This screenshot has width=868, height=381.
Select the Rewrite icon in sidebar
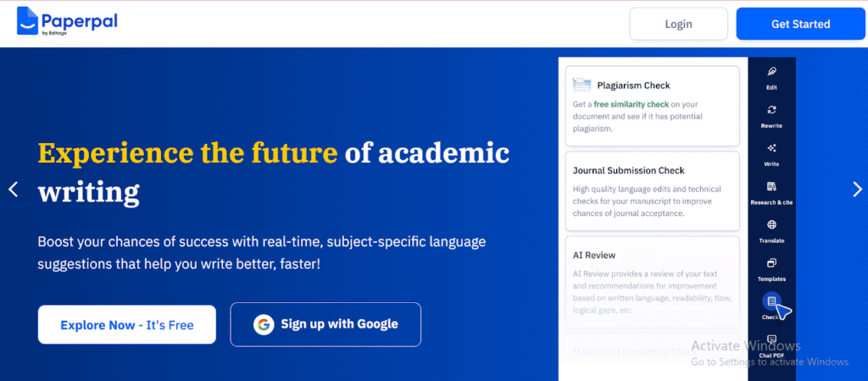click(771, 110)
